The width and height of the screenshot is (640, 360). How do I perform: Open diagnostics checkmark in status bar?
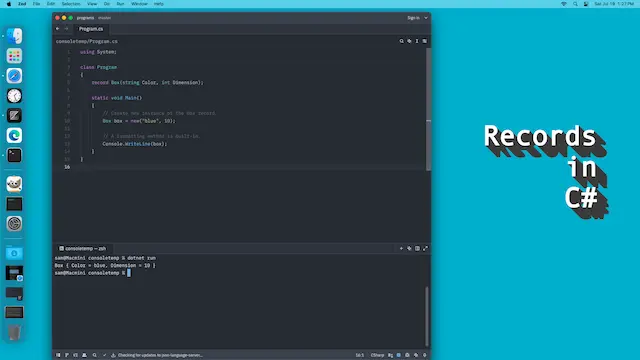click(104, 355)
